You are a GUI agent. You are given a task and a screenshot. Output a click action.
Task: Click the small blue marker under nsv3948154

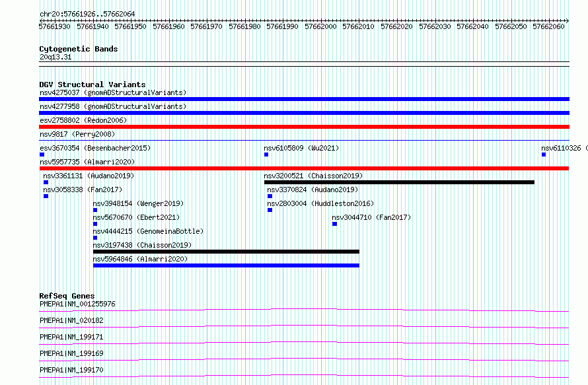pos(95,210)
